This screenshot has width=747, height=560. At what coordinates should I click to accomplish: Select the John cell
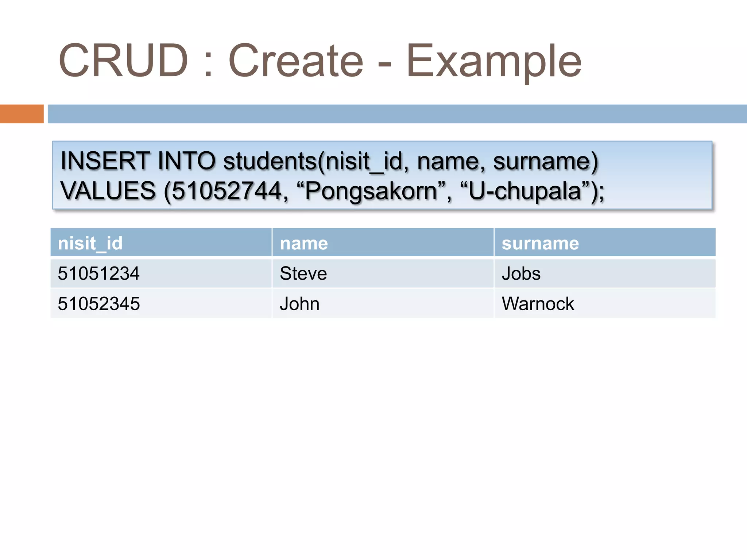coord(383,303)
